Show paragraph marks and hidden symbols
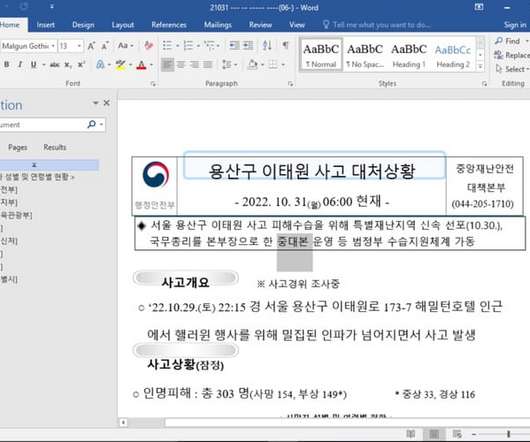 [x=286, y=45]
